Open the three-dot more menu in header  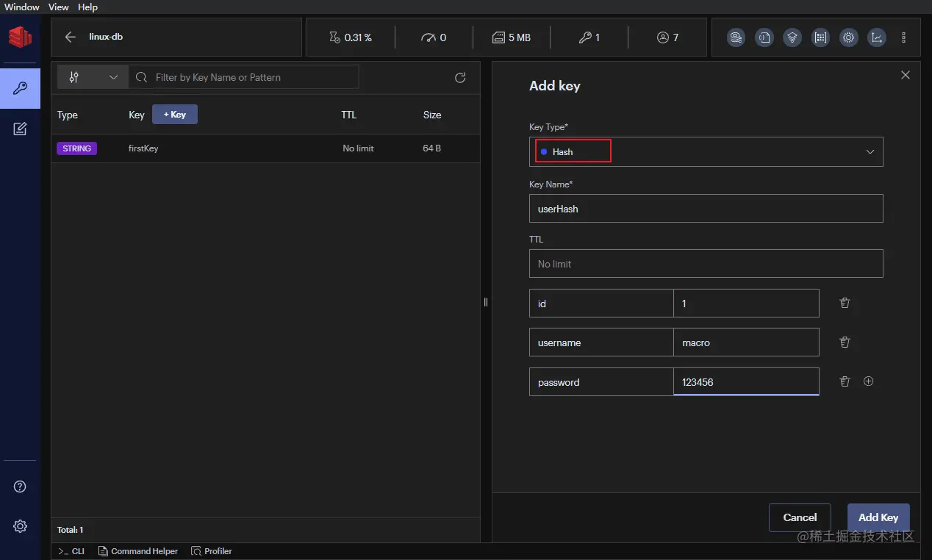coord(904,37)
